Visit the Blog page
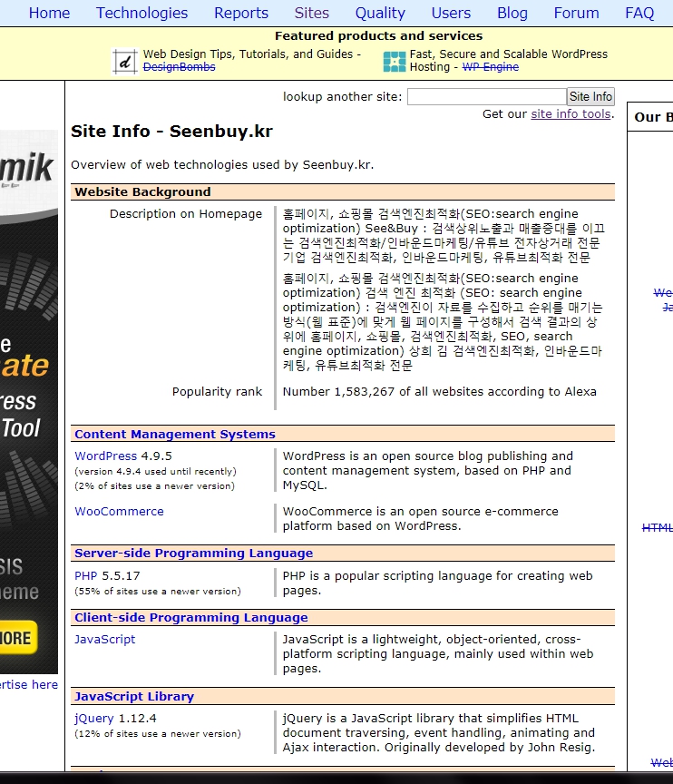Screen dimensions: 673x784 click(512, 13)
